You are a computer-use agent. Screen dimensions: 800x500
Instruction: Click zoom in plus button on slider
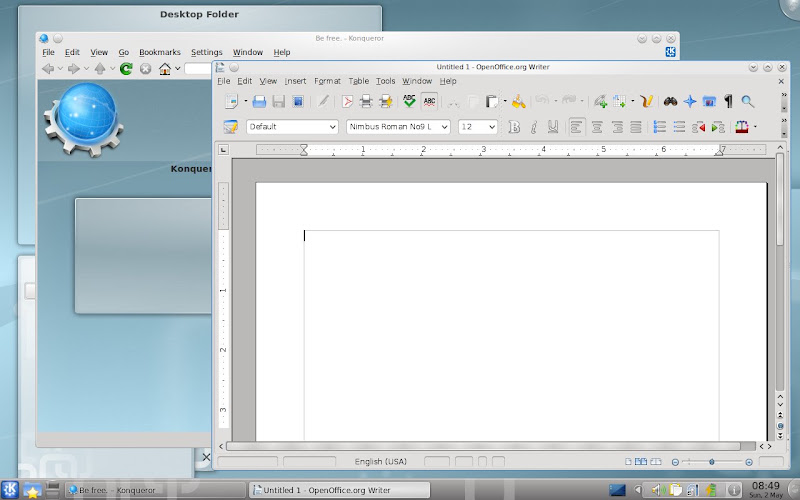(749, 462)
